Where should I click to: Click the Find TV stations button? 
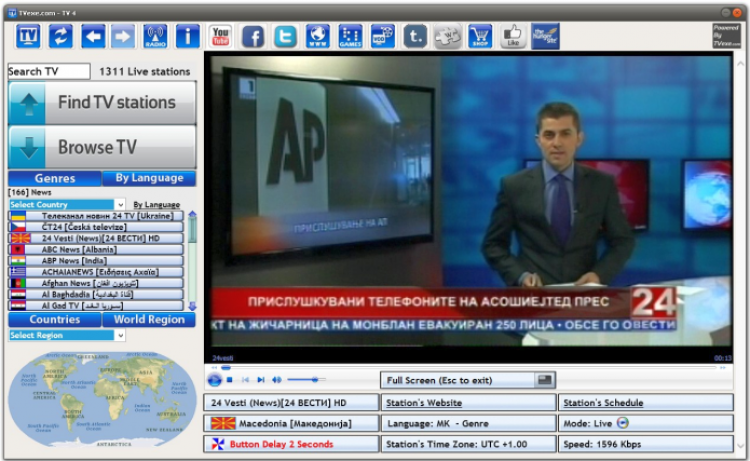(x=102, y=103)
